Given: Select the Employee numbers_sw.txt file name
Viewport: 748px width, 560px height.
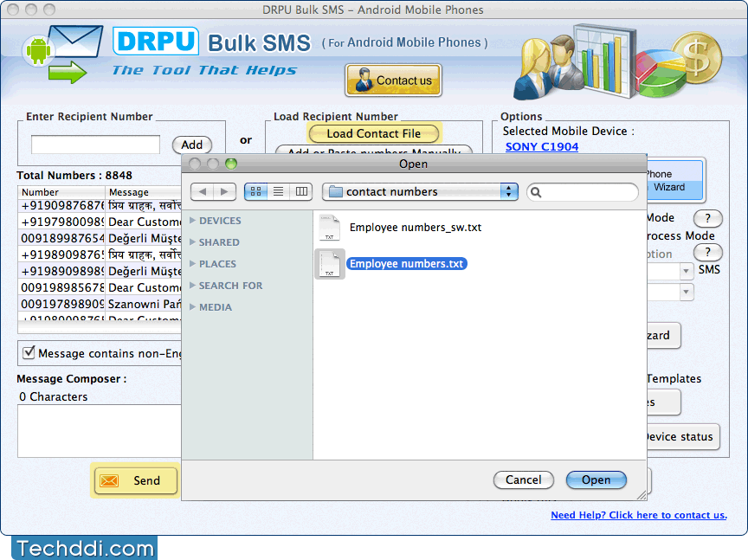Looking at the screenshot, I should coord(416,228).
